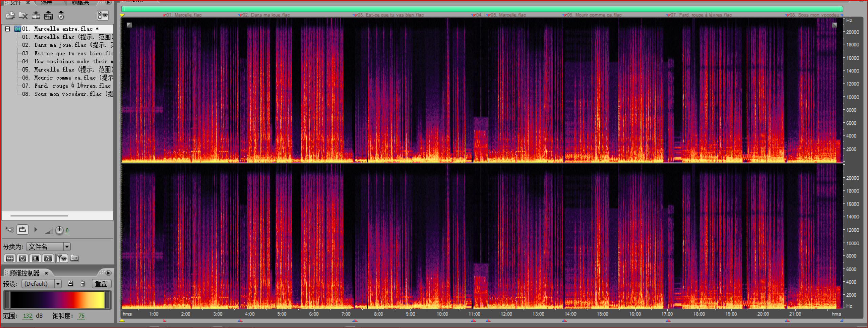Click the right handle of color gradient
This screenshot has width=868, height=328.
tap(108, 300)
